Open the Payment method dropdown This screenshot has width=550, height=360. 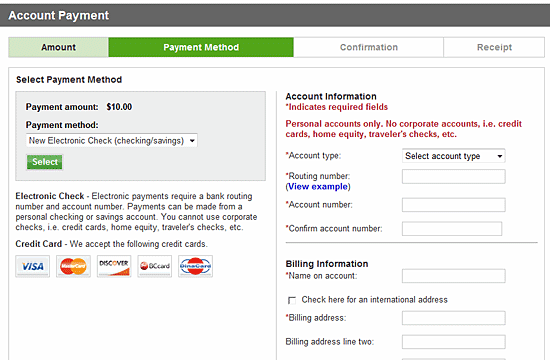(x=112, y=141)
